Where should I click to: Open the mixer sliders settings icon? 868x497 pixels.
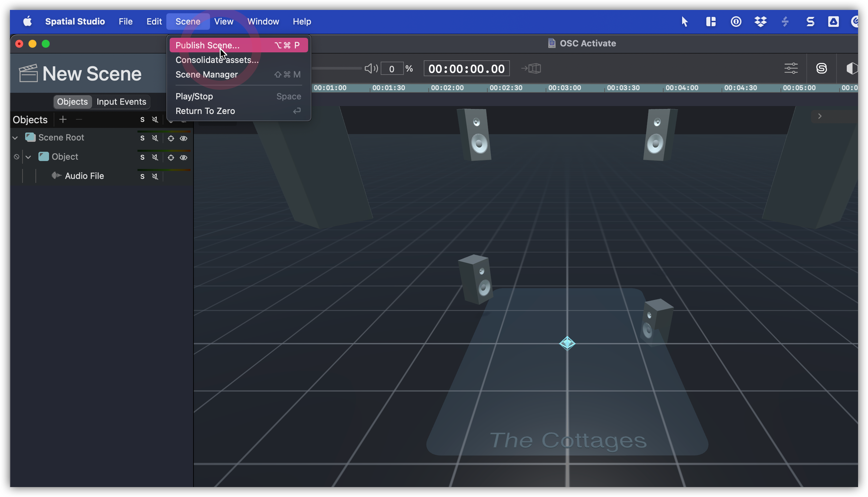click(790, 68)
